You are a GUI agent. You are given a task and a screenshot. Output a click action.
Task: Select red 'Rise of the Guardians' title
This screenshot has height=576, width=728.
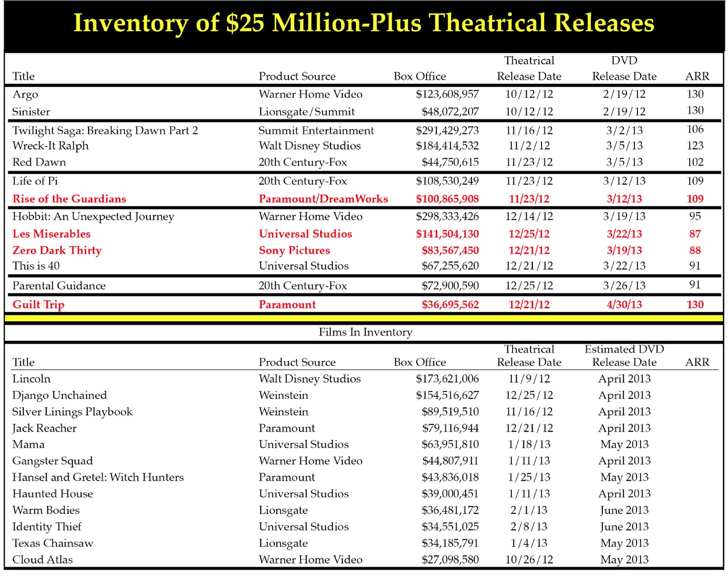coord(69,199)
